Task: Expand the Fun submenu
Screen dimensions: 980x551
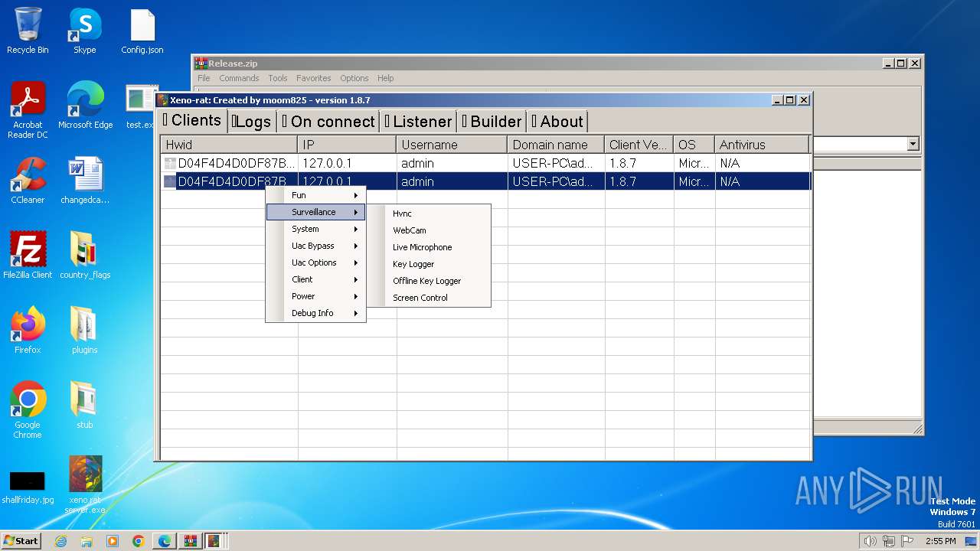Action: click(315, 195)
